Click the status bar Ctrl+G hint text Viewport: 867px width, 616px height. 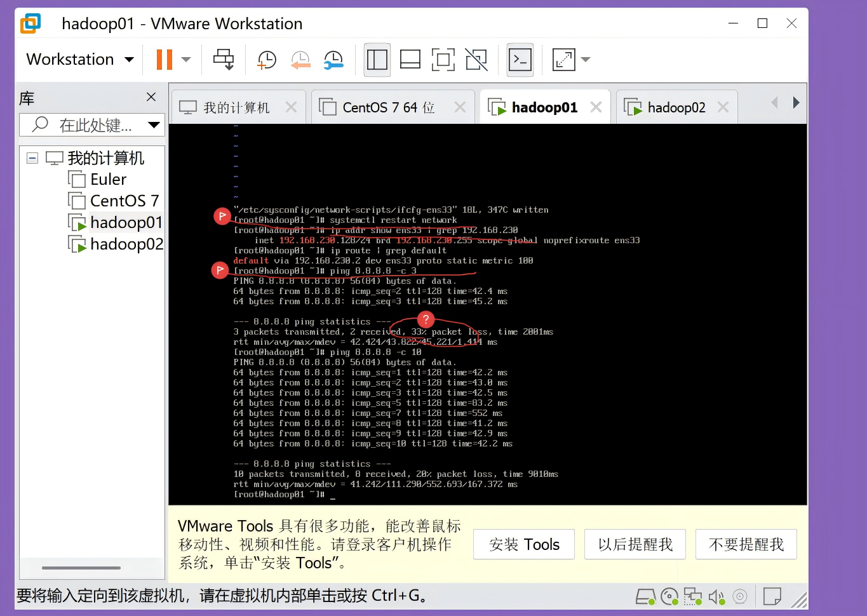(222, 596)
